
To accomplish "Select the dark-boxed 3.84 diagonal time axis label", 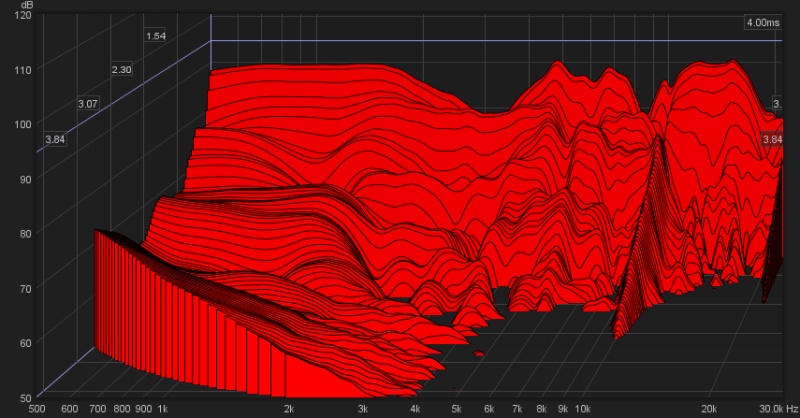I will click(x=55, y=139).
